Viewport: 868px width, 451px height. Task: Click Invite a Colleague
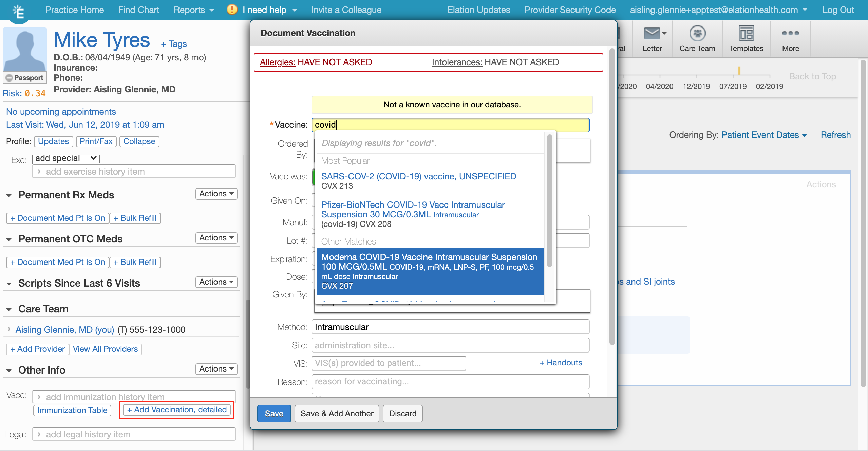(x=346, y=10)
